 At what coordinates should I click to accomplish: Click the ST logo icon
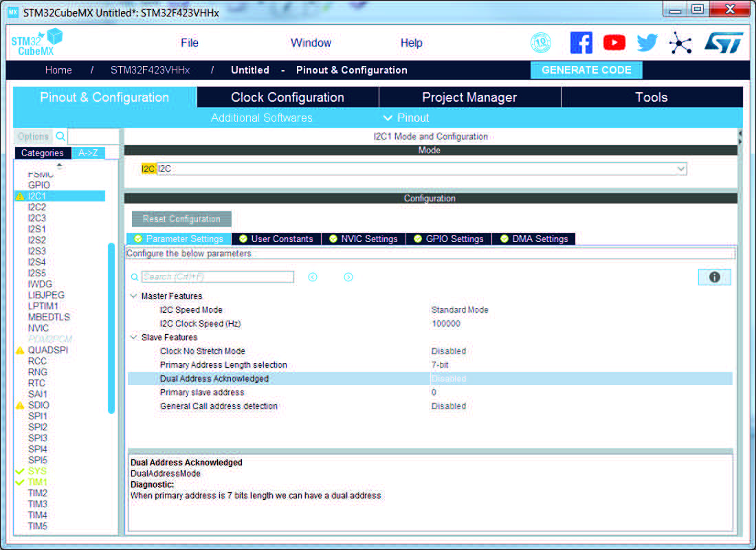pos(723,43)
